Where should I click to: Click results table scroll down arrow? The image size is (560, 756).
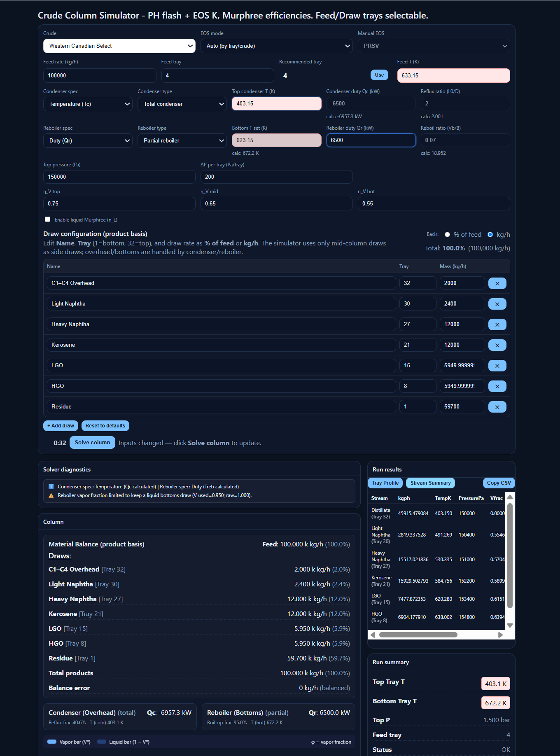pyautogui.click(x=510, y=625)
